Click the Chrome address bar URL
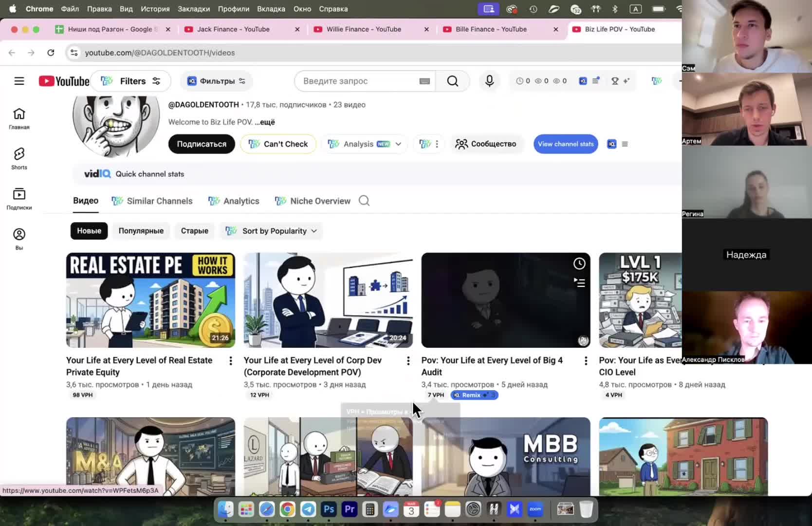 pyautogui.click(x=160, y=53)
